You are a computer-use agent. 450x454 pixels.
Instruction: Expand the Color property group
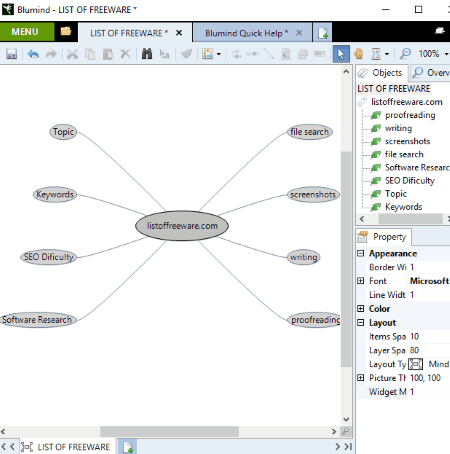[360, 308]
